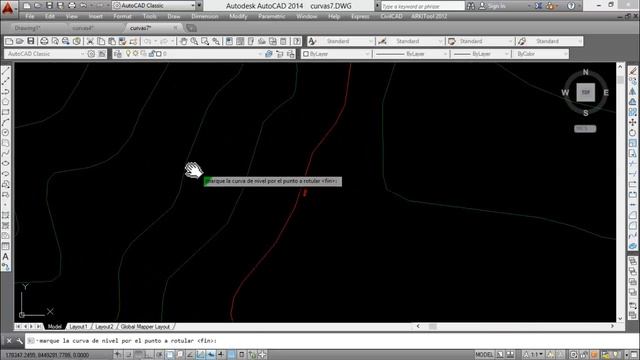Select the Erase tool in Modify toolbar
640x360 pixels.
pyautogui.click(x=633, y=71)
